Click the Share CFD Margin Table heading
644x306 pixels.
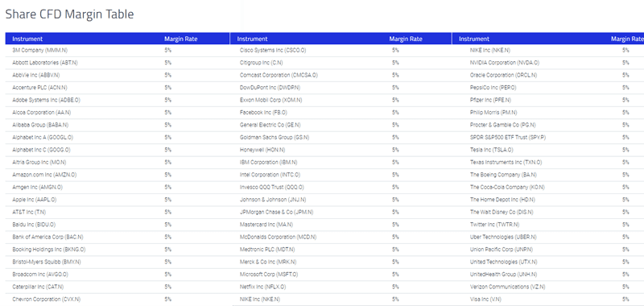(69, 14)
